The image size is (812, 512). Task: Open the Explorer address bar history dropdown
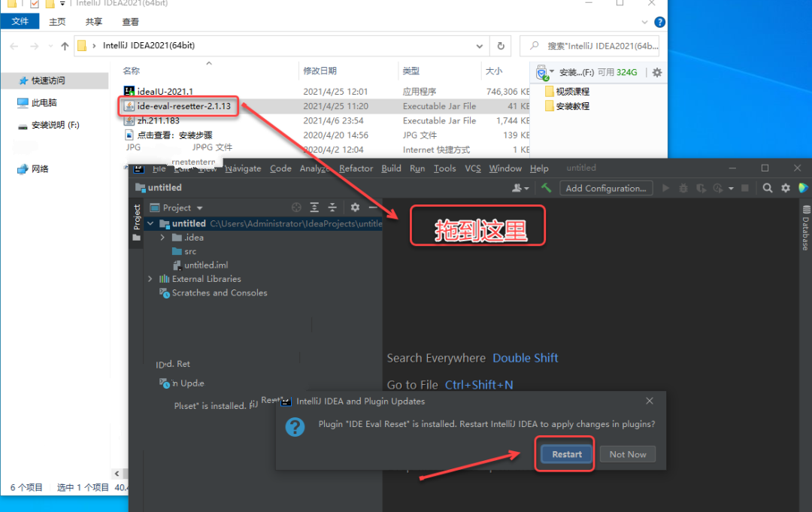(480, 46)
